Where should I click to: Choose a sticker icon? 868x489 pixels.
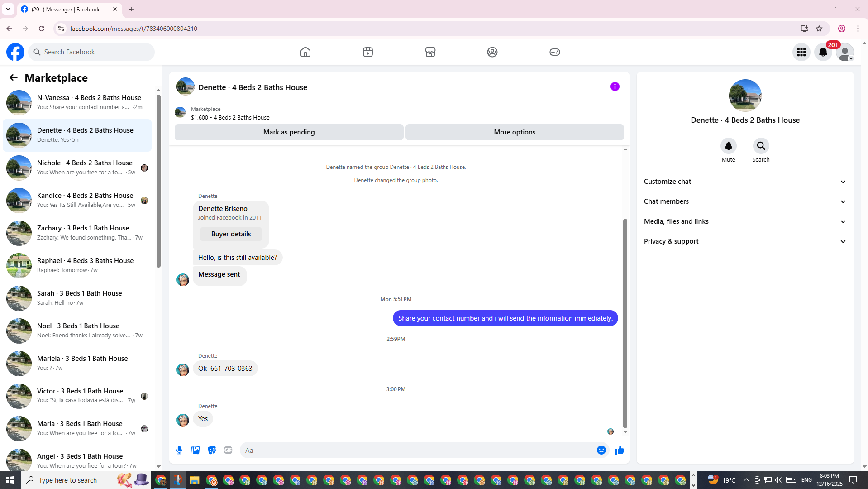click(212, 450)
